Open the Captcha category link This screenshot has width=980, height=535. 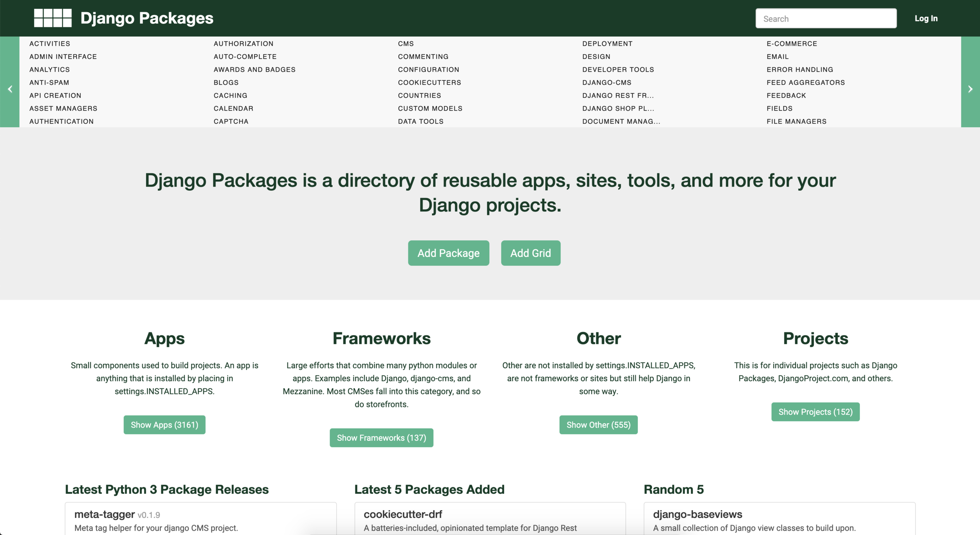[x=231, y=121]
